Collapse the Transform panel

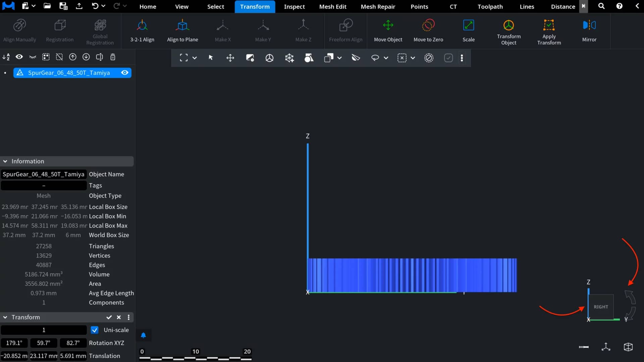[5, 317]
